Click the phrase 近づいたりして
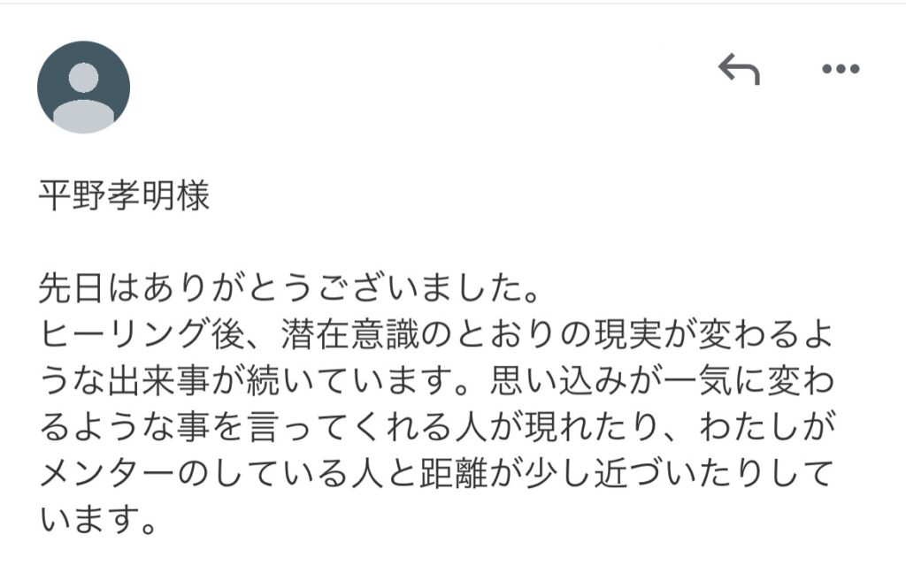 coord(715,474)
